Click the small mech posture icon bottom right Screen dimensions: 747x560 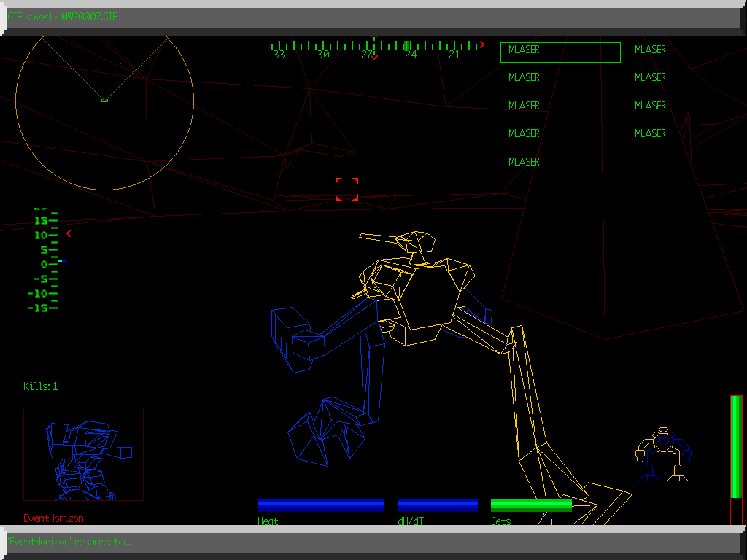[662, 452]
